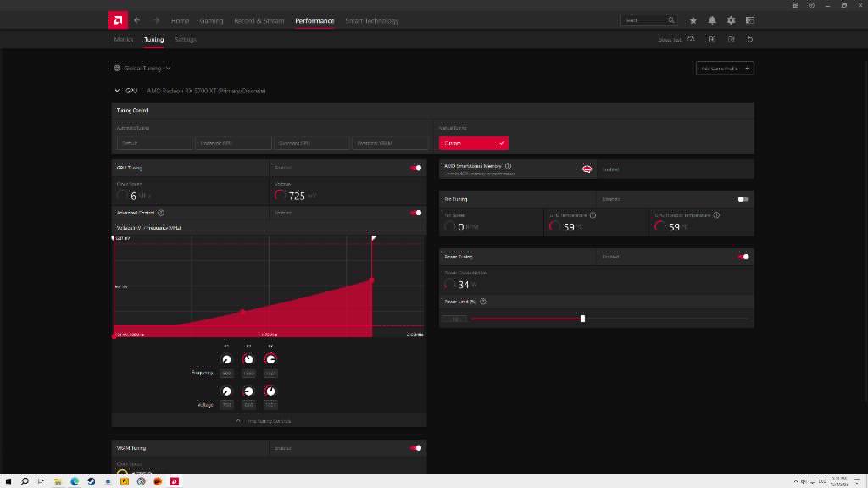Open Record & Stream tab
The width and height of the screenshot is (868, 488).
[x=259, y=21]
